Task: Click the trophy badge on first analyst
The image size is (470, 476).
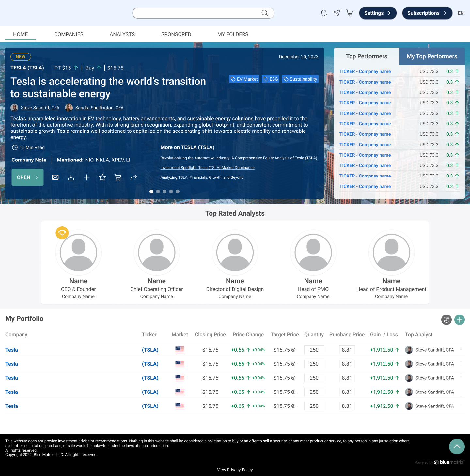Action: [62, 233]
